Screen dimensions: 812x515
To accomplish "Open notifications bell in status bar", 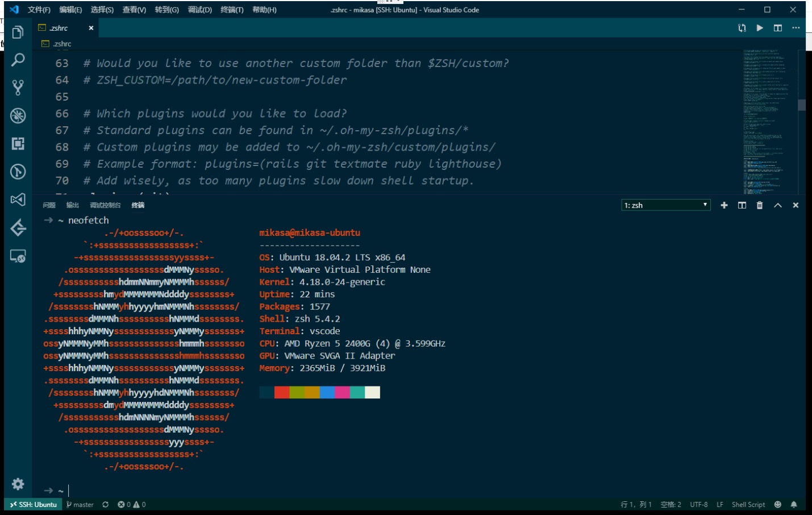I will [794, 505].
